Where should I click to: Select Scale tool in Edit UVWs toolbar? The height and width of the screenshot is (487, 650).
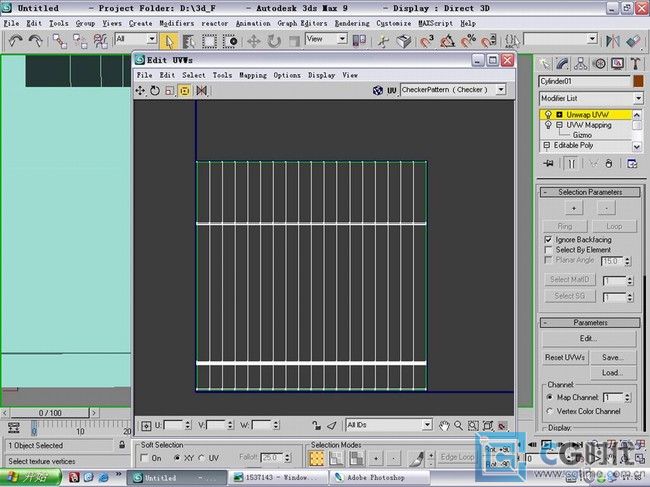(x=170, y=90)
